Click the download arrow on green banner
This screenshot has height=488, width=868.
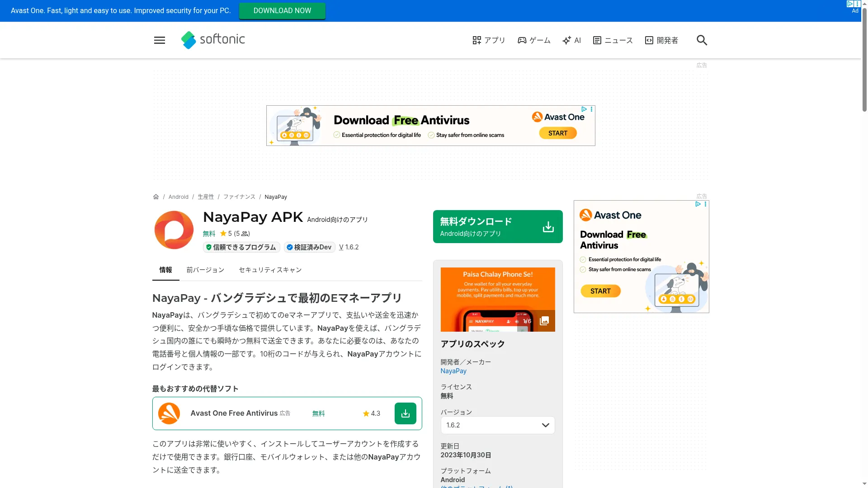(548, 227)
